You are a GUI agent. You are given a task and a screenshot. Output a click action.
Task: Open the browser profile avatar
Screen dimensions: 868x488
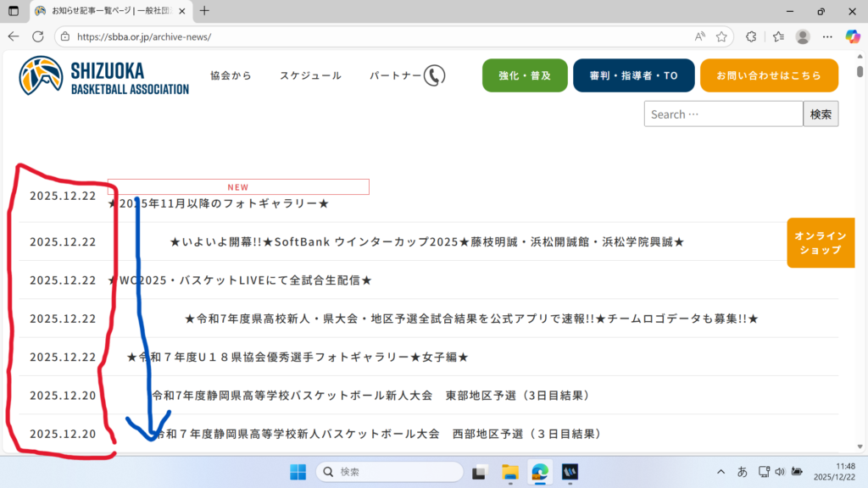[803, 36]
